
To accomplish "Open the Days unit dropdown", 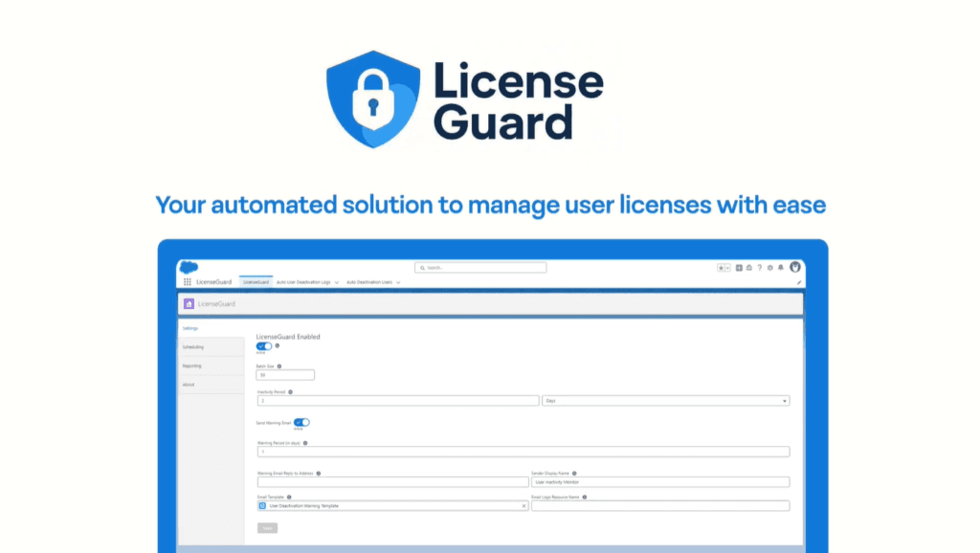I will [783, 400].
